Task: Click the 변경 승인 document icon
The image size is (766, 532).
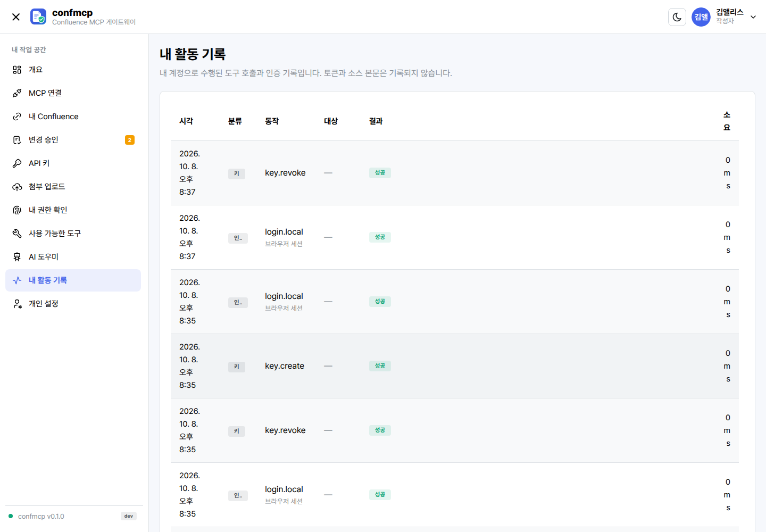Action: coord(17,140)
